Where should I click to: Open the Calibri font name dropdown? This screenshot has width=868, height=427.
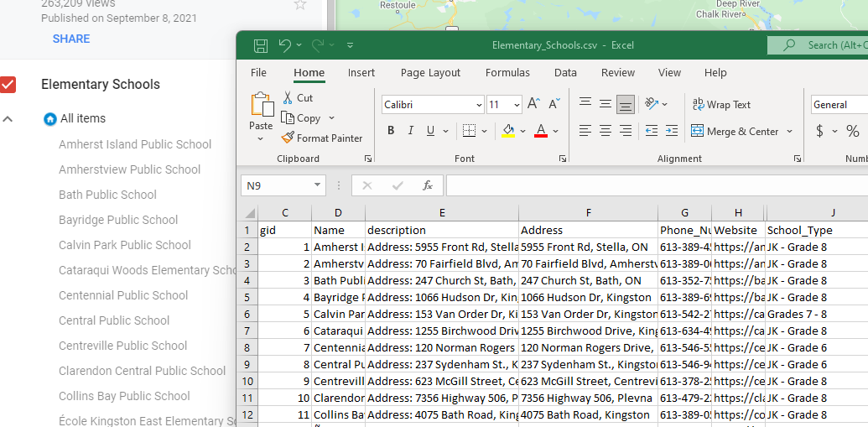coord(480,105)
